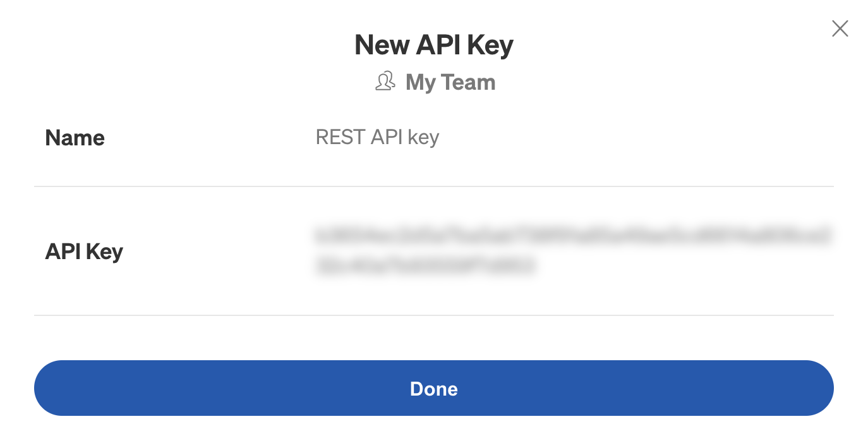Click the Name label in the dialog

(x=75, y=138)
